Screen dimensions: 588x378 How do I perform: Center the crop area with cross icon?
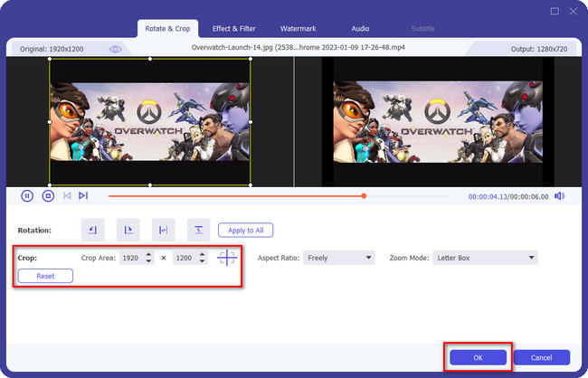click(x=227, y=258)
